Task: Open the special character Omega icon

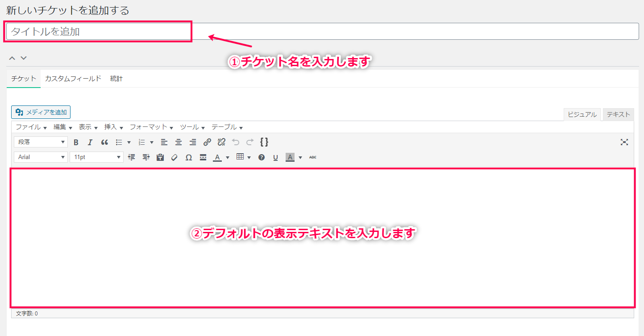Action: [x=189, y=157]
